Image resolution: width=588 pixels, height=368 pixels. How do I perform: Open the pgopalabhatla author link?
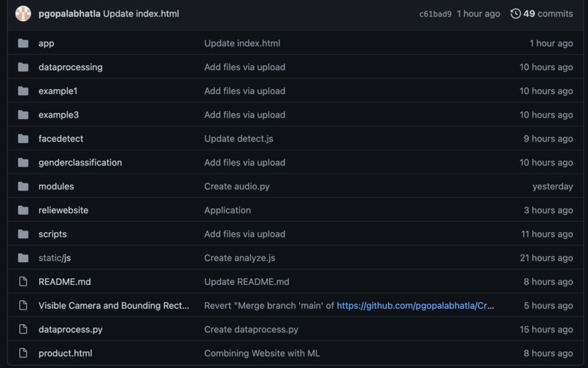pyautogui.click(x=69, y=14)
